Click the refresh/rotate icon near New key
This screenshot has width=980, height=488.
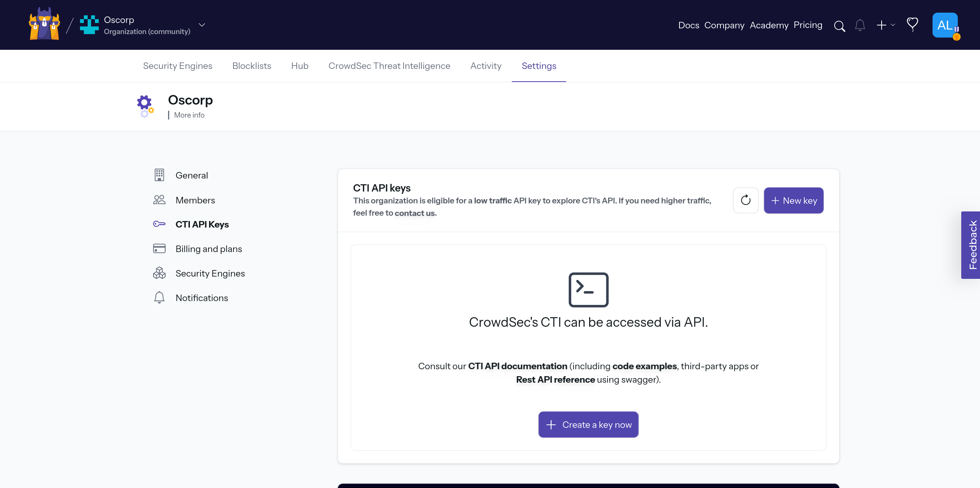tap(746, 200)
